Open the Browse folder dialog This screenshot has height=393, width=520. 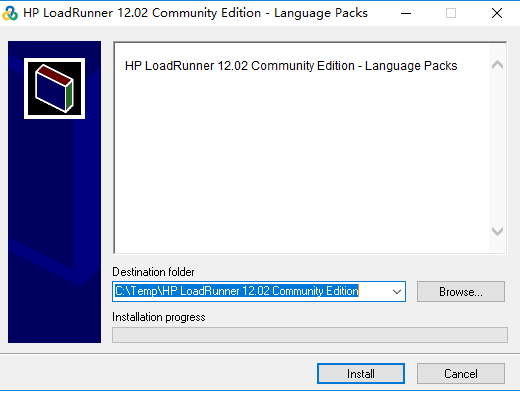click(461, 292)
